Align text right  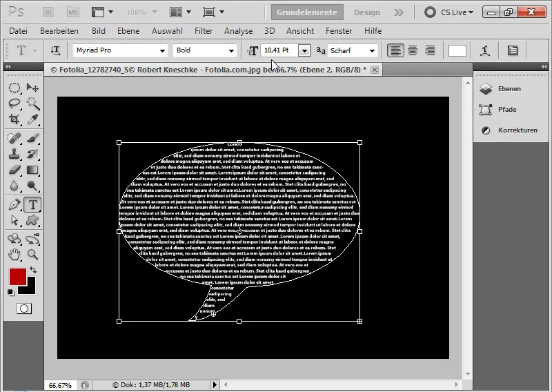[429, 50]
